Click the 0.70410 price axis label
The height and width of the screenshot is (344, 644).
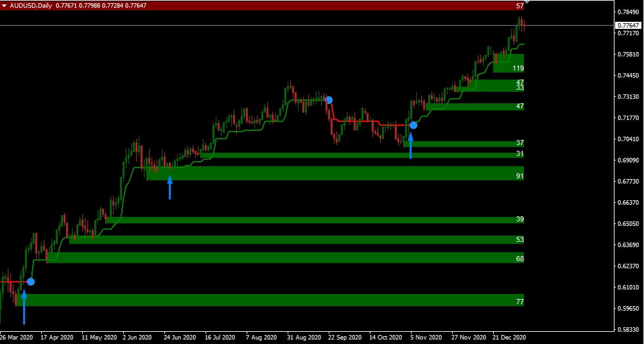click(x=629, y=139)
